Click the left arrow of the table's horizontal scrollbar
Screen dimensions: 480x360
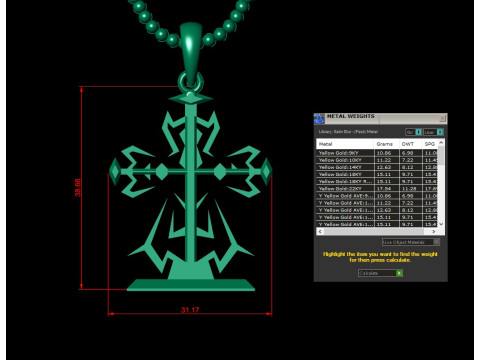coord(320,231)
